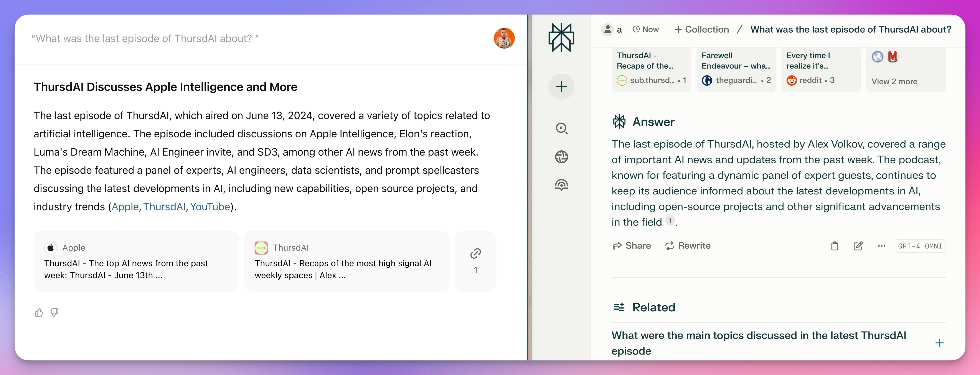Click View 2 more sources
The height and width of the screenshot is (375, 980).
[x=906, y=69]
